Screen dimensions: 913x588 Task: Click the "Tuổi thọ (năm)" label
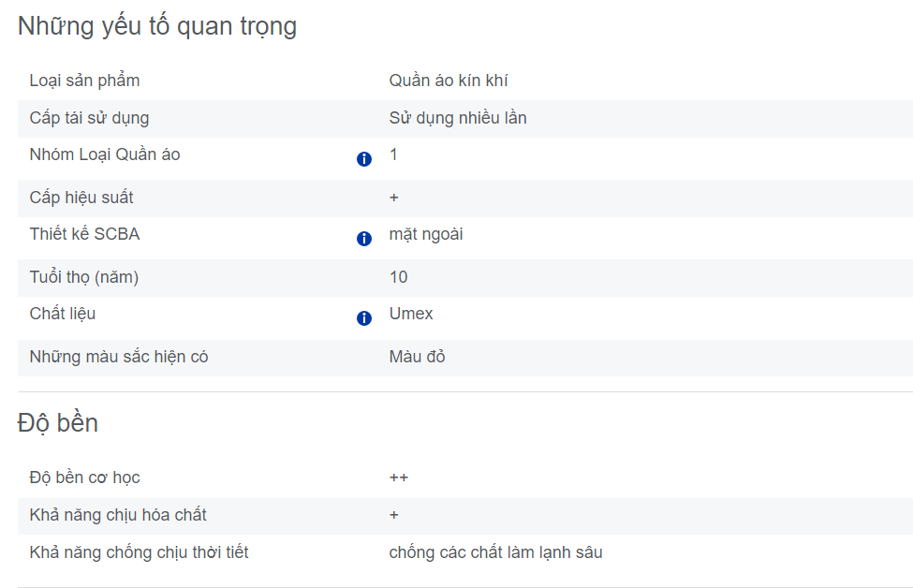pyautogui.click(x=84, y=277)
